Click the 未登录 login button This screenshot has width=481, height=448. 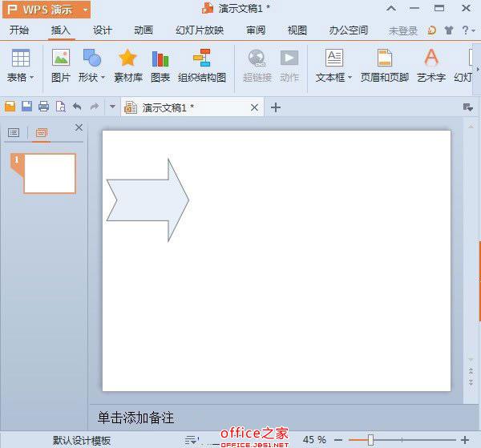coord(402,30)
